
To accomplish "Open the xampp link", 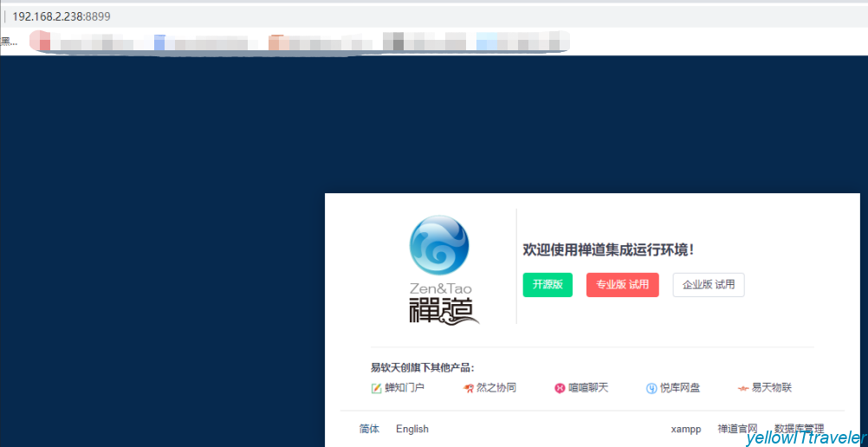I will click(x=686, y=430).
